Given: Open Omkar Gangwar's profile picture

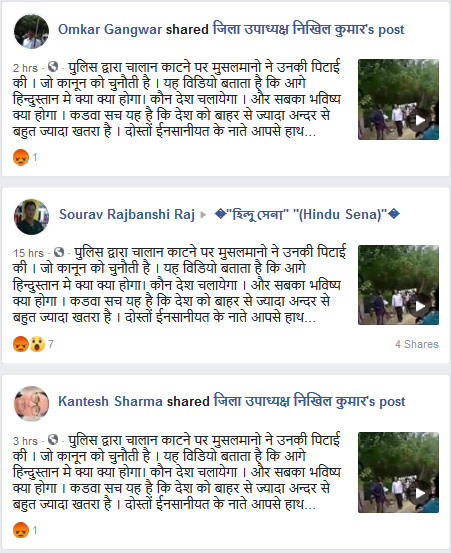Looking at the screenshot, I should [31, 31].
